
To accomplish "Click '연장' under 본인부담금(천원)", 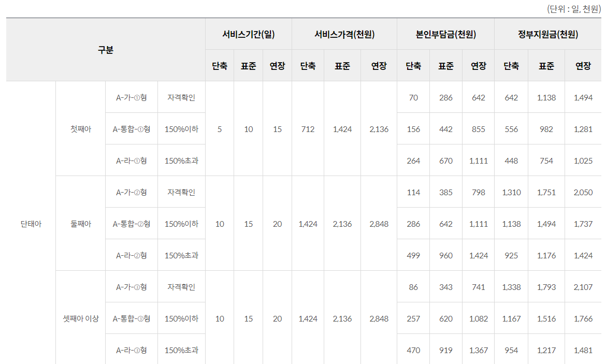I will (x=479, y=66).
